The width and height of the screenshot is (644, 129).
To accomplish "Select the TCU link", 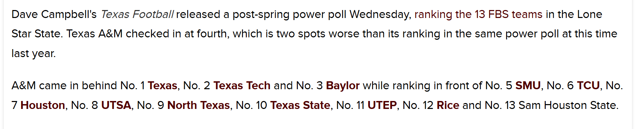I will tap(588, 86).
